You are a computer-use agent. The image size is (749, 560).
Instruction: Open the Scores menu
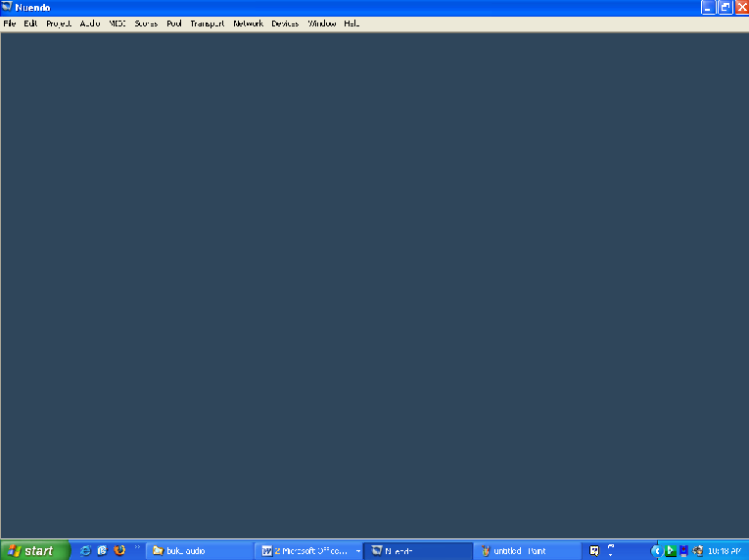click(146, 23)
